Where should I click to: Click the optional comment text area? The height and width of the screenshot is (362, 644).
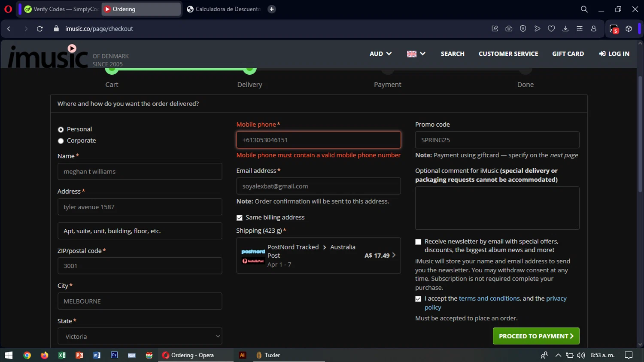(x=497, y=208)
